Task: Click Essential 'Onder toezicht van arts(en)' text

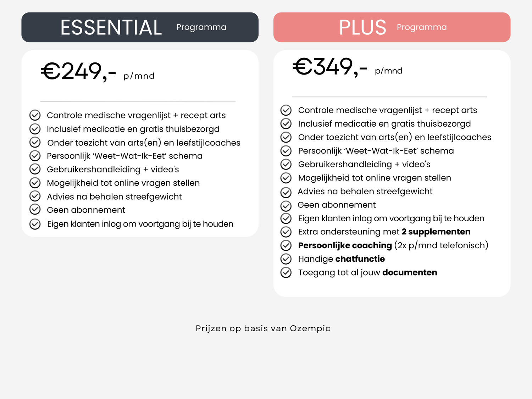Action: click(x=144, y=143)
